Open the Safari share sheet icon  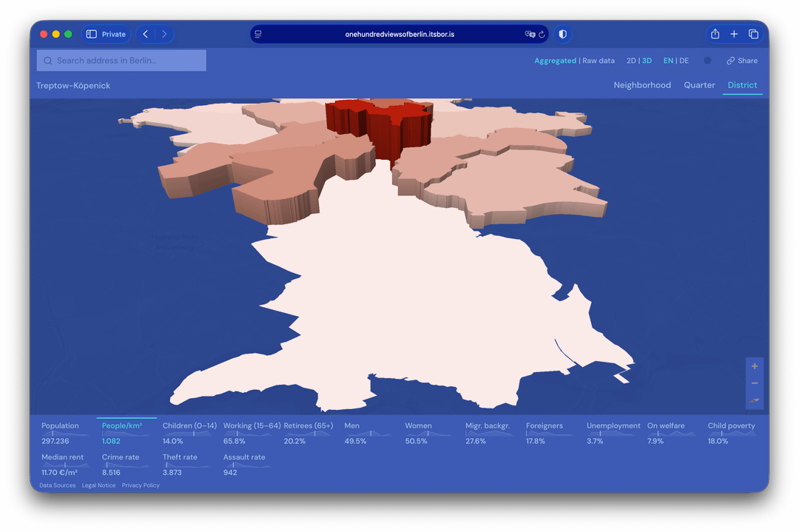pos(715,34)
